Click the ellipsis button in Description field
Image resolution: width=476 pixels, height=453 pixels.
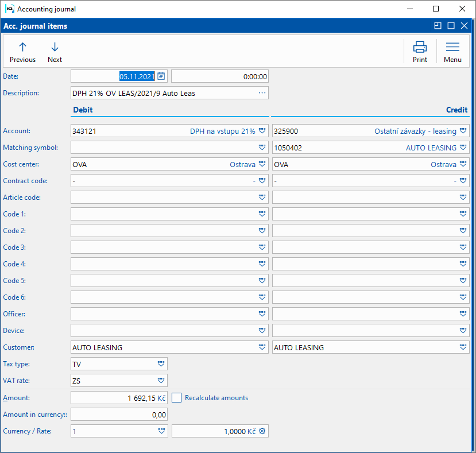[x=262, y=93]
